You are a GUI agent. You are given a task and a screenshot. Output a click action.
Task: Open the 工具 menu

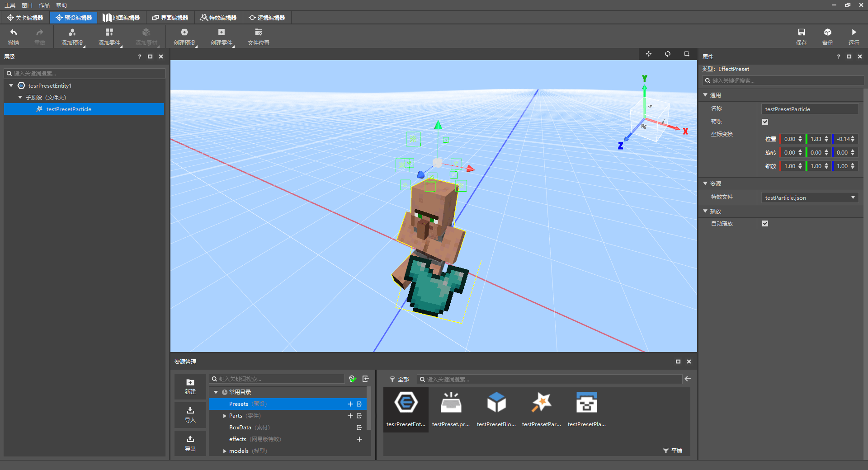(10, 5)
